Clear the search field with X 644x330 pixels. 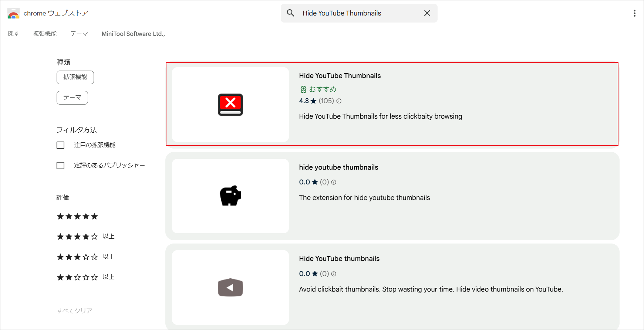point(427,13)
